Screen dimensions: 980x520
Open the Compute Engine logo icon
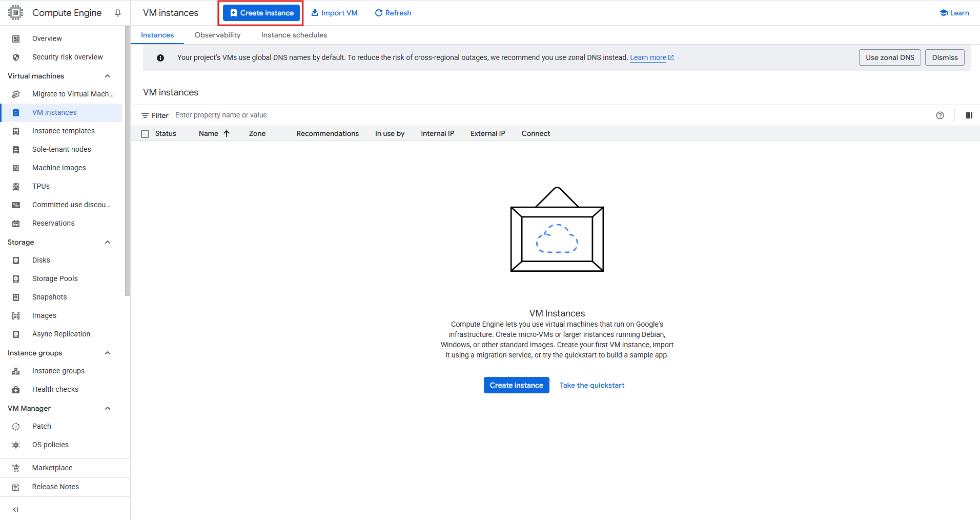(15, 12)
